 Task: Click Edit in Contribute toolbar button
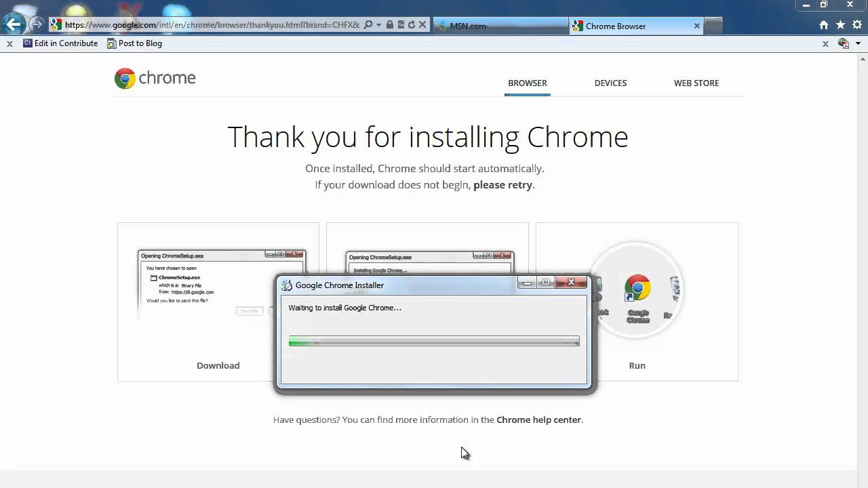60,43
